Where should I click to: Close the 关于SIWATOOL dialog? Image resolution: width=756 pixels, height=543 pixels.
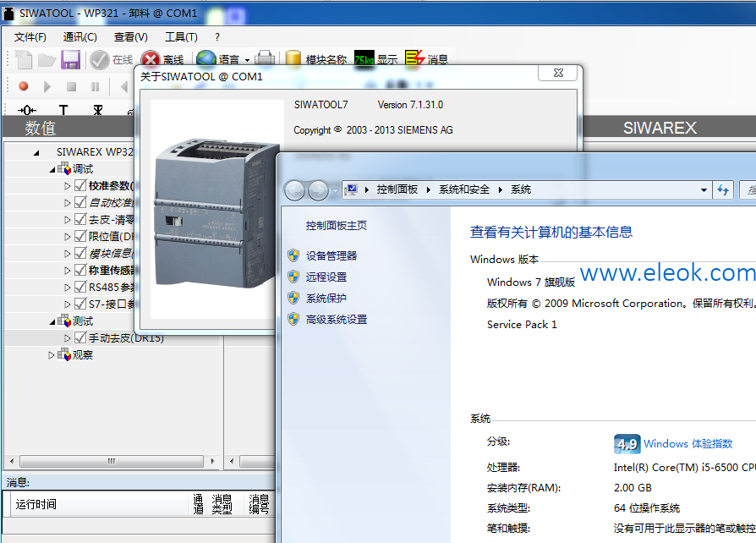(x=558, y=73)
